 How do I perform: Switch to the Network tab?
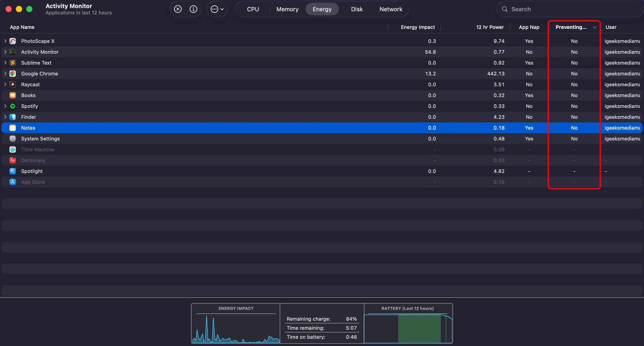click(x=391, y=9)
